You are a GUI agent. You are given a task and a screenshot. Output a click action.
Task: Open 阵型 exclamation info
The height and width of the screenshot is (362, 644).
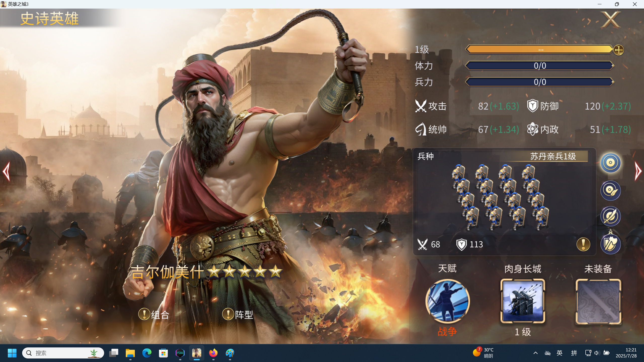coord(228,314)
